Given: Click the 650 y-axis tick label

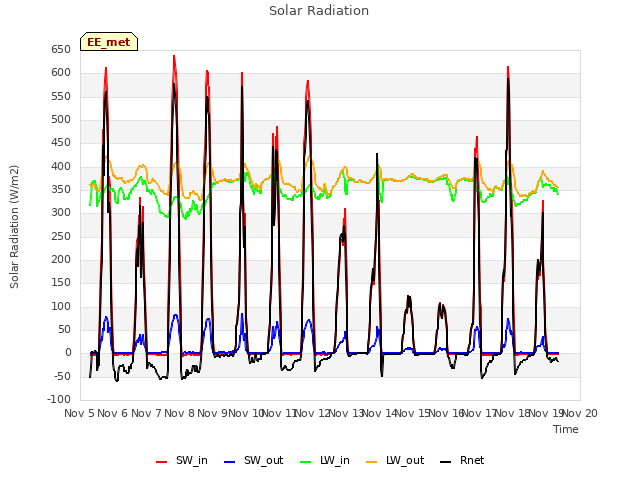Looking at the screenshot, I should (x=61, y=50).
